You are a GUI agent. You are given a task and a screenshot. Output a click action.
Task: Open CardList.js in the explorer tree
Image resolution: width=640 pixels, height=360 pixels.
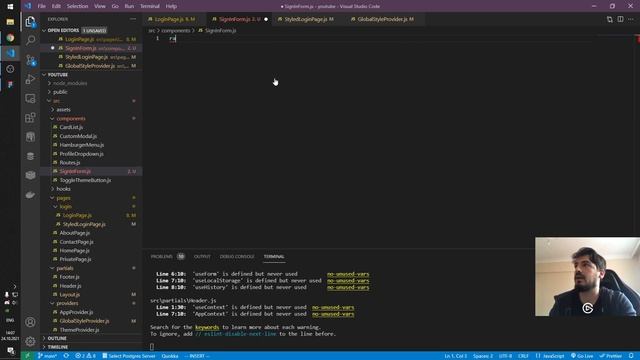71,127
